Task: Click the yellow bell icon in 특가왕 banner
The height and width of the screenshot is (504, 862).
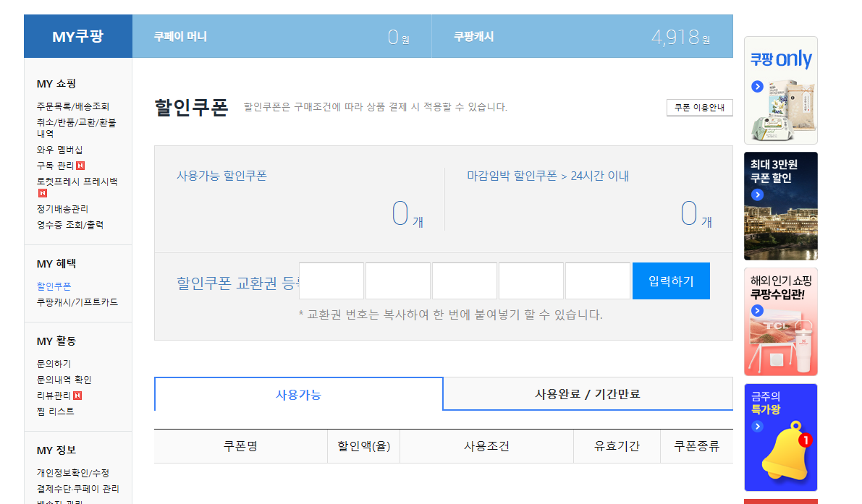Action: [786, 451]
